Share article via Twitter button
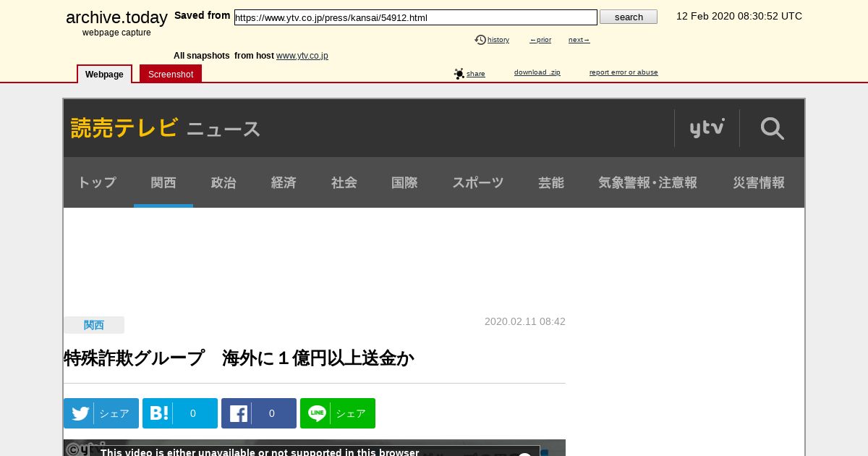The width and height of the screenshot is (868, 456). pos(101,413)
